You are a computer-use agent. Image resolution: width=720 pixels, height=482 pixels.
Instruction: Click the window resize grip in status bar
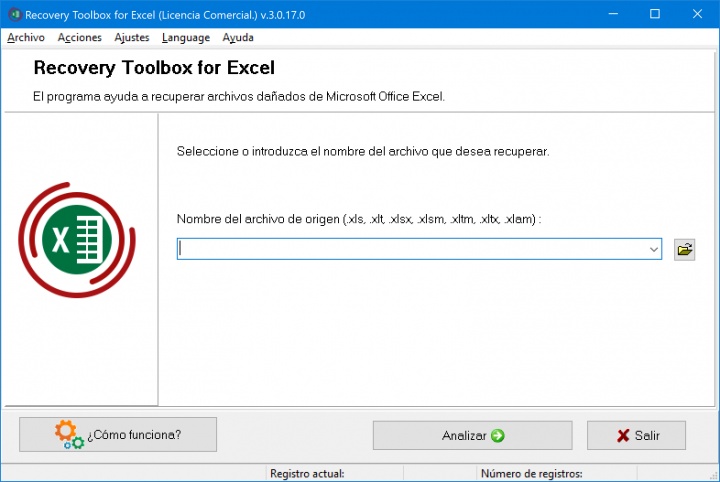point(714,476)
